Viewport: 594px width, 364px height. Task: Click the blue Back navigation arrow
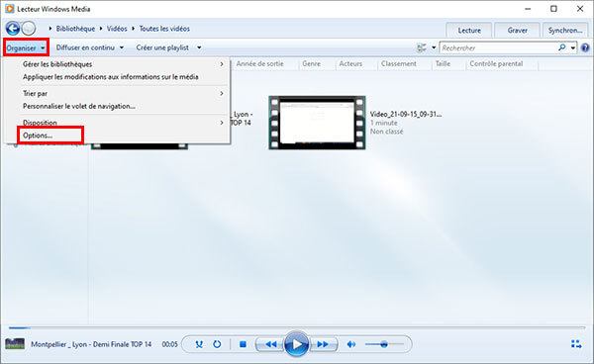[13, 29]
